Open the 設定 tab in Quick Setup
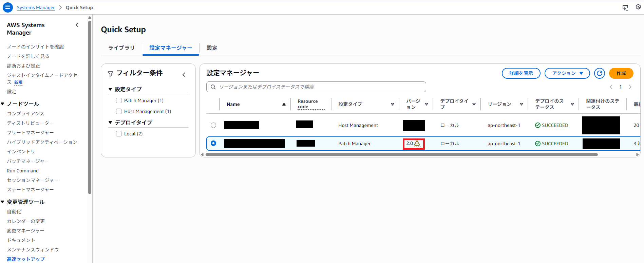 click(x=212, y=48)
